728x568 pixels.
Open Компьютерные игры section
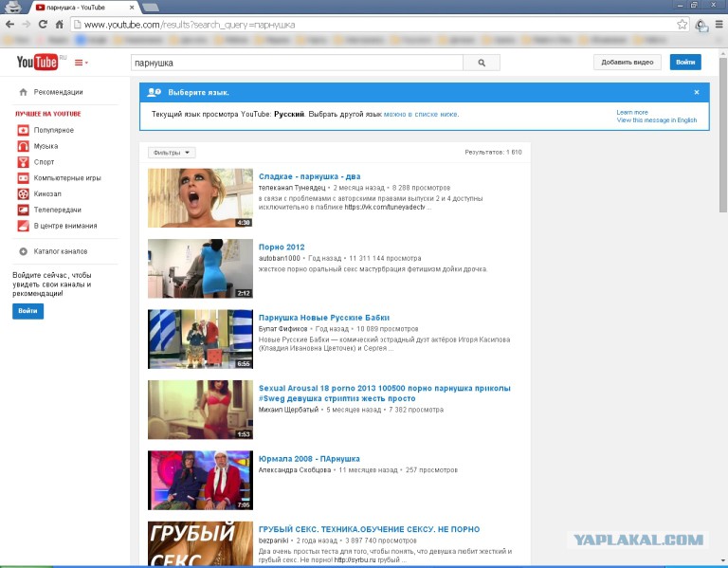[x=66, y=177]
